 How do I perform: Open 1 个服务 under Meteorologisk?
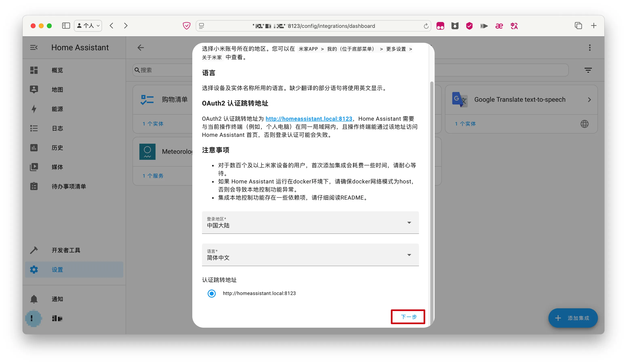[153, 176]
